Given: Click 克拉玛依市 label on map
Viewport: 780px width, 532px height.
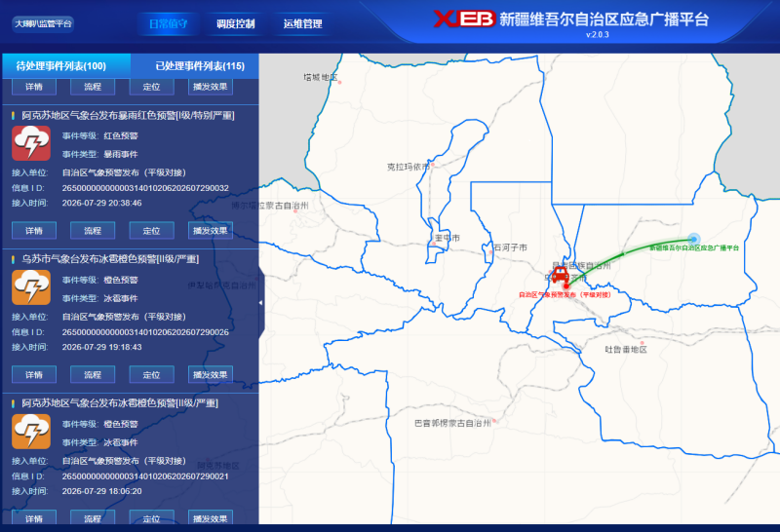Looking at the screenshot, I should pos(408,167).
